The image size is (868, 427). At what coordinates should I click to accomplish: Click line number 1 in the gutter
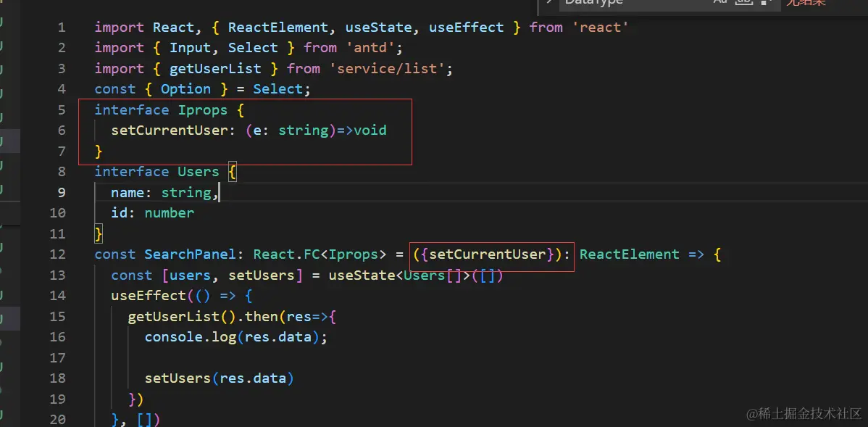61,27
